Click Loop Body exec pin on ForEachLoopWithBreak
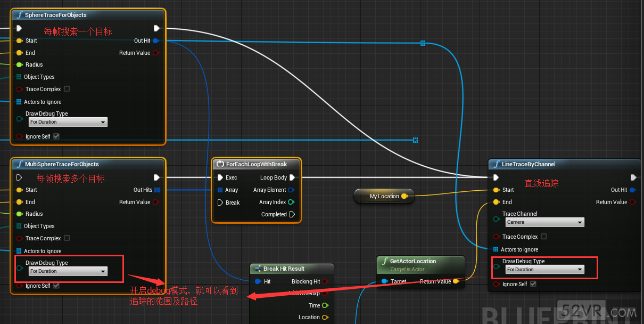Screen dimensions: 644x324 tap(292, 177)
